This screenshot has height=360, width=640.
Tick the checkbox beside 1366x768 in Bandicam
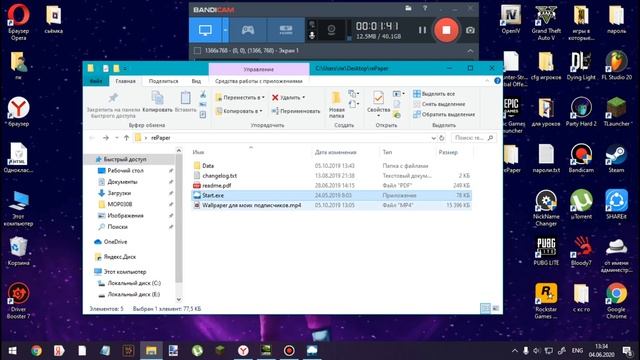[198, 51]
